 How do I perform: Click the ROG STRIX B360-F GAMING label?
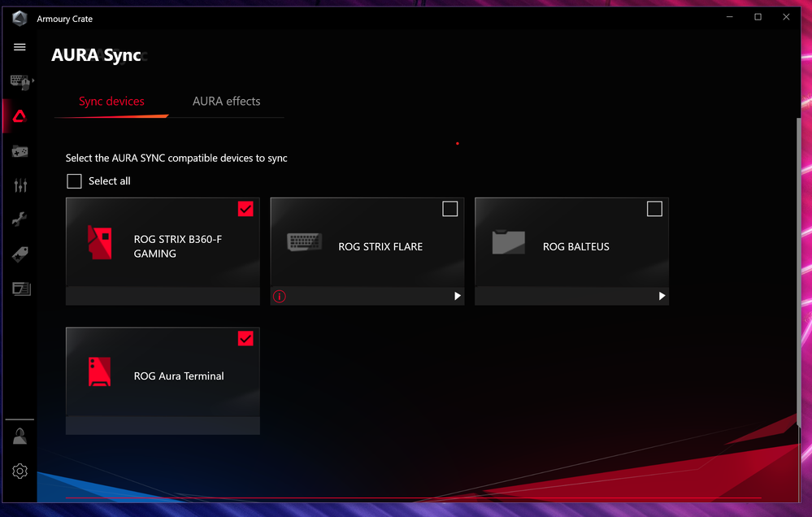point(178,246)
